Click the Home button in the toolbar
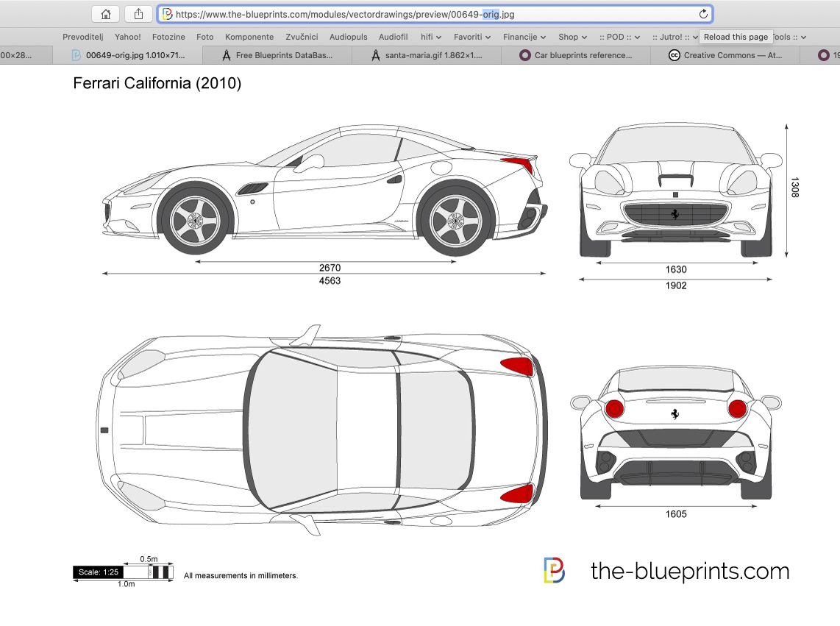This screenshot has height=626, width=840. (105, 15)
